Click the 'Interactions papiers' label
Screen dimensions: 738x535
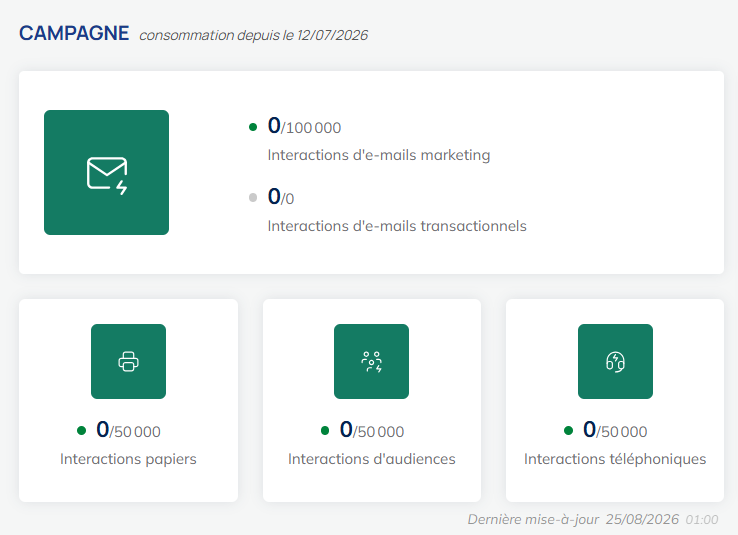(128, 459)
